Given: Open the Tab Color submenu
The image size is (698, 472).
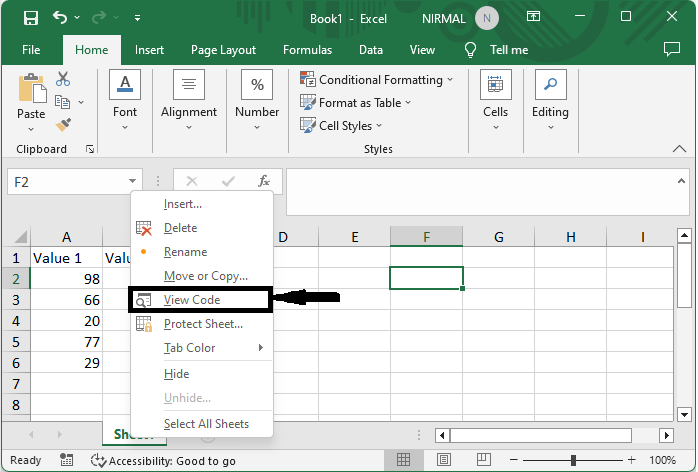Looking at the screenshot, I should point(202,348).
